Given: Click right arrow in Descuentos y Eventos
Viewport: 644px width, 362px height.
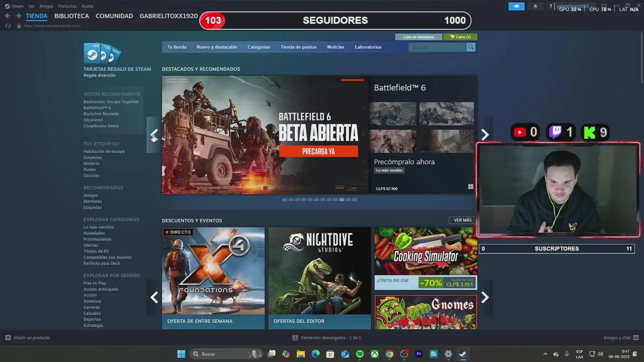Looking at the screenshot, I should 485,297.
